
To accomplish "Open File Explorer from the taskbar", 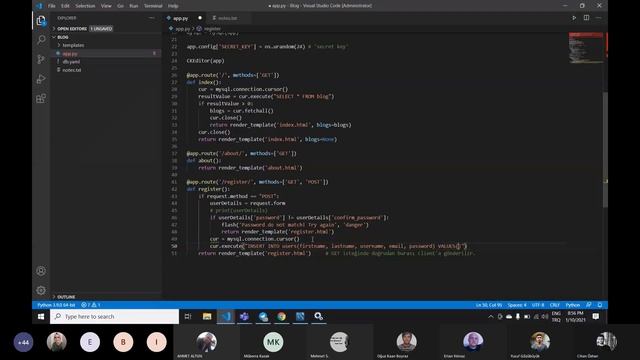I will 207,316.
